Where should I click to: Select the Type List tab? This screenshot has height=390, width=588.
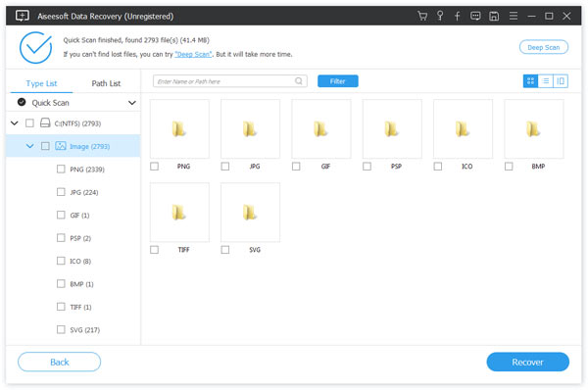tap(41, 83)
